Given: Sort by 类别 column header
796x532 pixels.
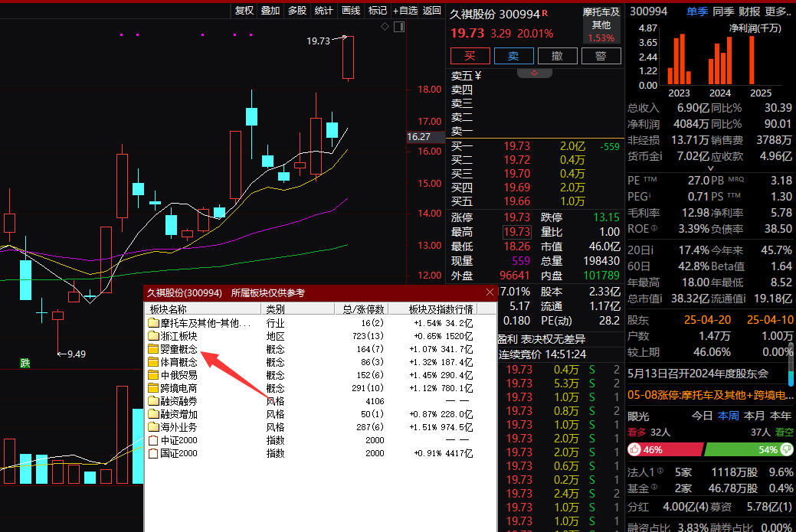Looking at the screenshot, I should (x=297, y=308).
